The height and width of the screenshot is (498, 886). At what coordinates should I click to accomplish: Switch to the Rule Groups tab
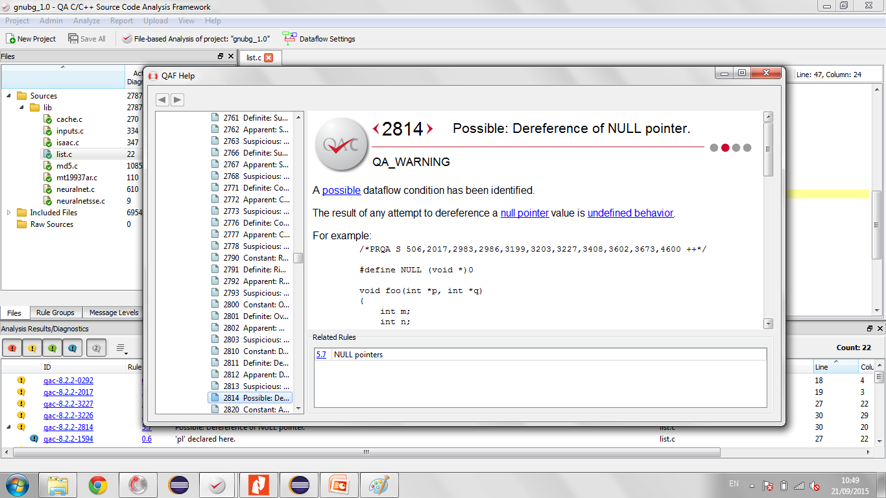coord(55,313)
